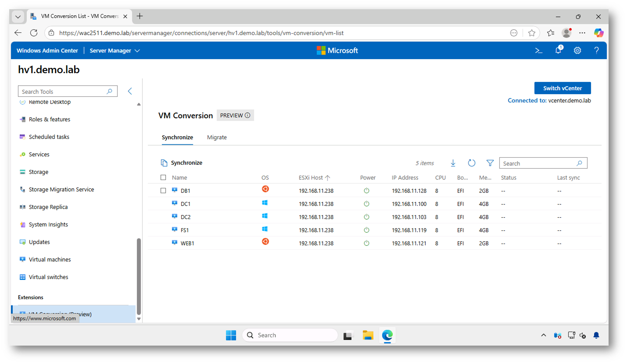Collapse the tools sidebar with chevron

[x=130, y=91]
